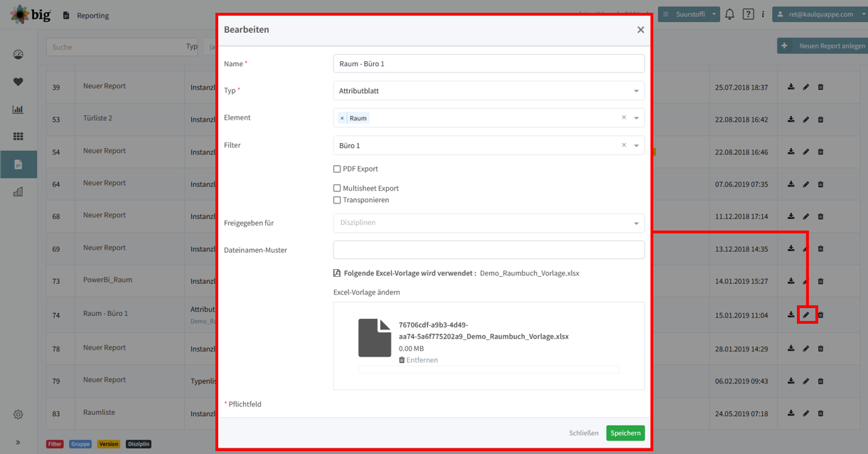The width and height of the screenshot is (868, 454).
Task: Clear the Büro 1 filter selection
Action: pyautogui.click(x=624, y=144)
